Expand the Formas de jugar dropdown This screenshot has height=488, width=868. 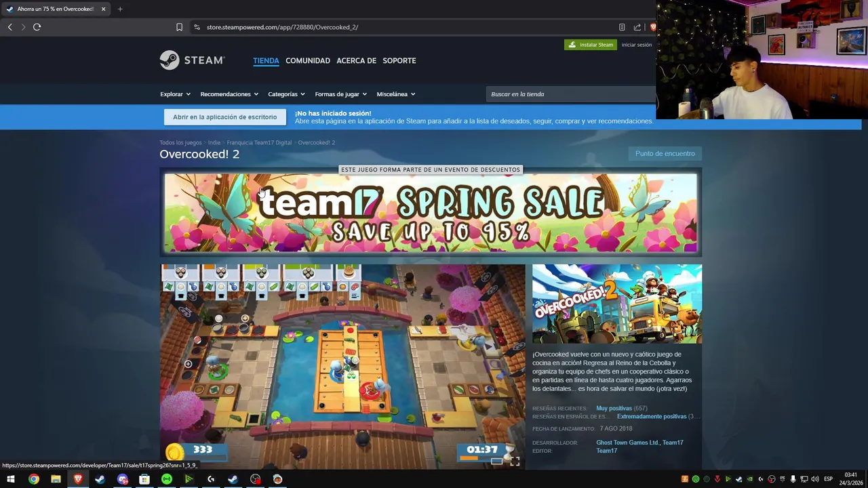pos(340,94)
